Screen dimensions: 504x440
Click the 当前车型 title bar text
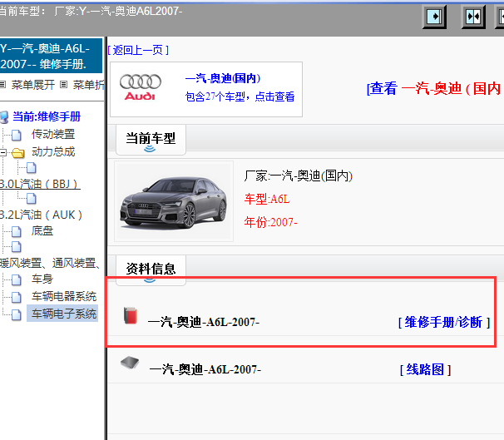click(x=91, y=12)
